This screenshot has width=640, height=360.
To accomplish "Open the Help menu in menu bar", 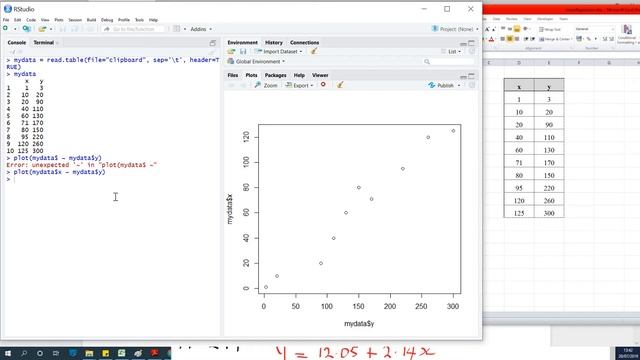I will [153, 20].
